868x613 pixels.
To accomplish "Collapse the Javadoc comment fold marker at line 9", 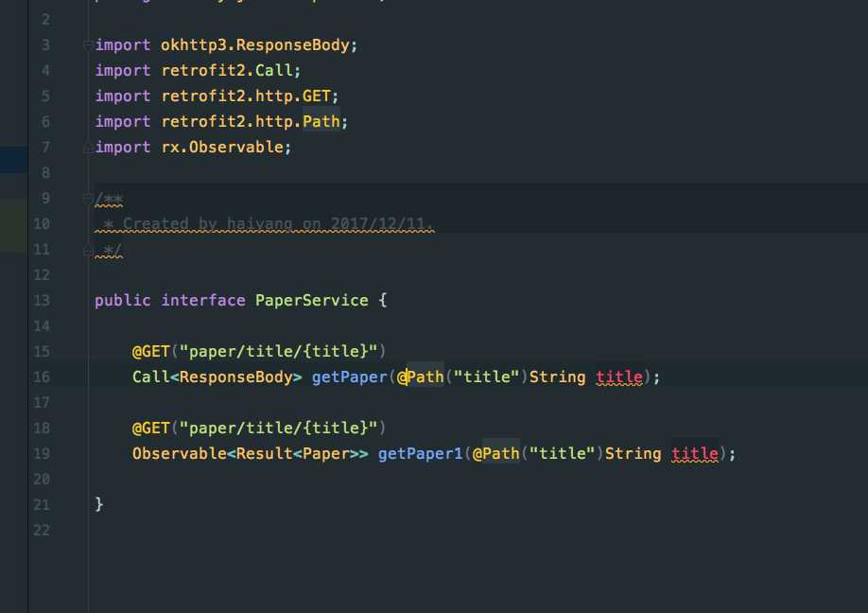I will click(x=88, y=199).
